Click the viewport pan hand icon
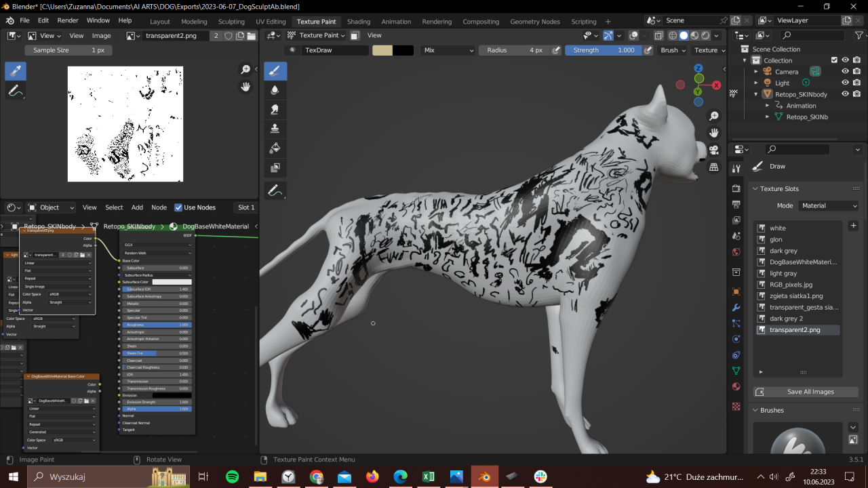This screenshot has width=868, height=488. [x=714, y=133]
